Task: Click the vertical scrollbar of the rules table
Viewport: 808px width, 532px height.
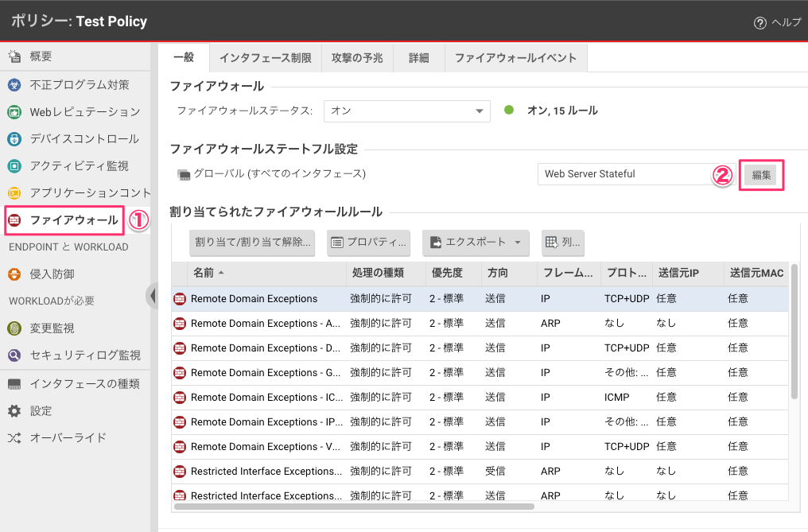Action: point(794,331)
